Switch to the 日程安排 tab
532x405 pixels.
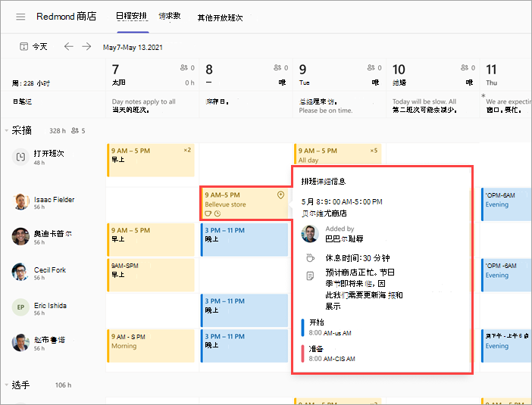click(131, 16)
